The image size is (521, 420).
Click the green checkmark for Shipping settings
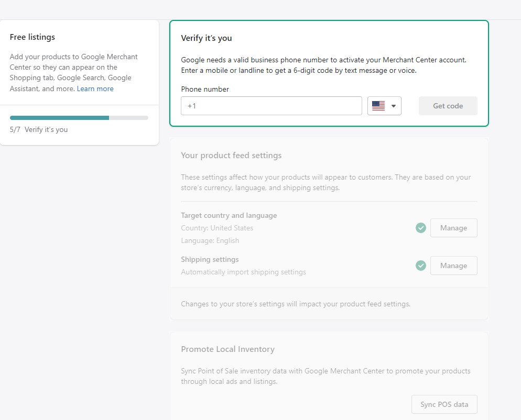[x=421, y=266]
